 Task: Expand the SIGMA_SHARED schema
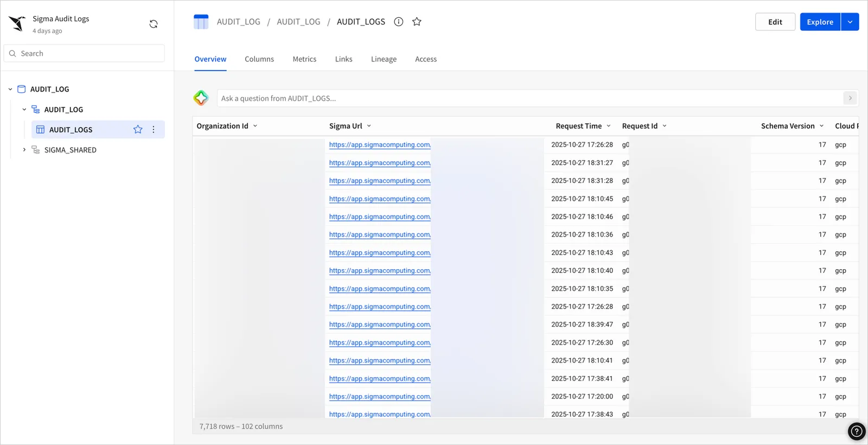pyautogui.click(x=24, y=150)
